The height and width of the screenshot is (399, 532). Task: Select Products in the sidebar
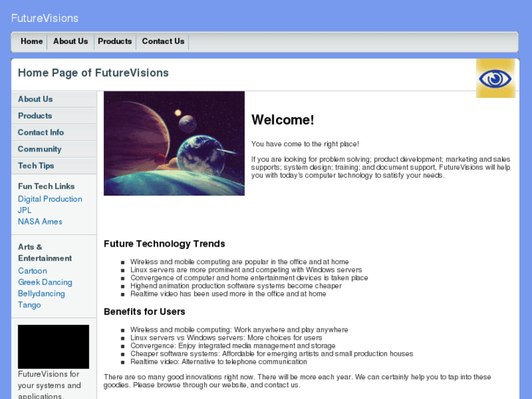tap(54, 116)
